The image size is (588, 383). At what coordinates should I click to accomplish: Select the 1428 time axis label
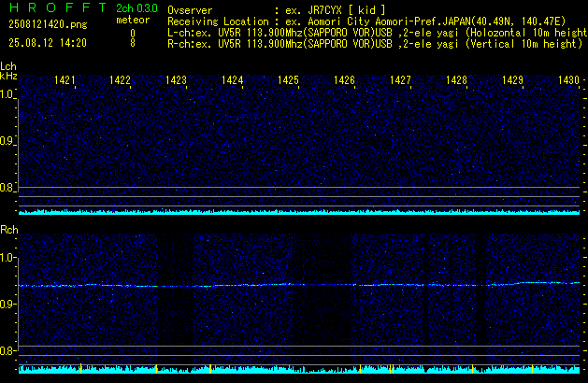[x=456, y=80]
